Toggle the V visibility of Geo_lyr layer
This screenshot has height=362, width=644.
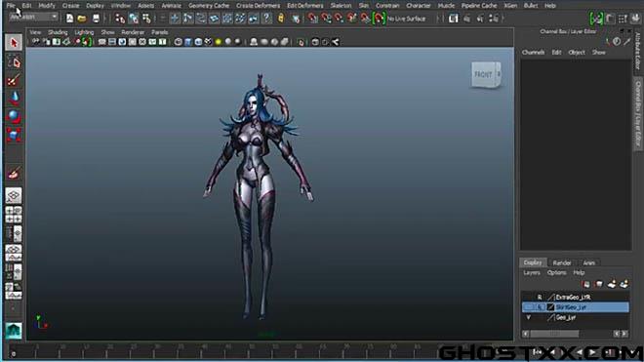coord(529,318)
